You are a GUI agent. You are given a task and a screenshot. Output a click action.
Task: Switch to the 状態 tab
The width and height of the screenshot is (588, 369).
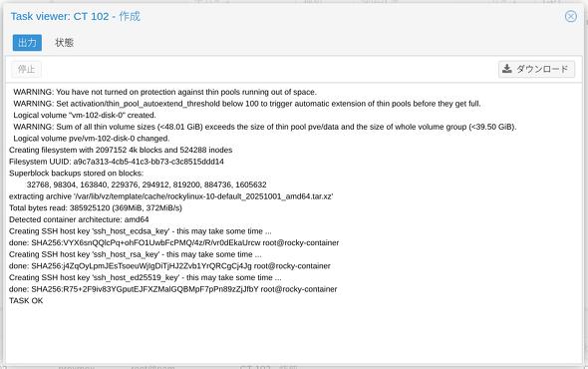[x=64, y=43]
